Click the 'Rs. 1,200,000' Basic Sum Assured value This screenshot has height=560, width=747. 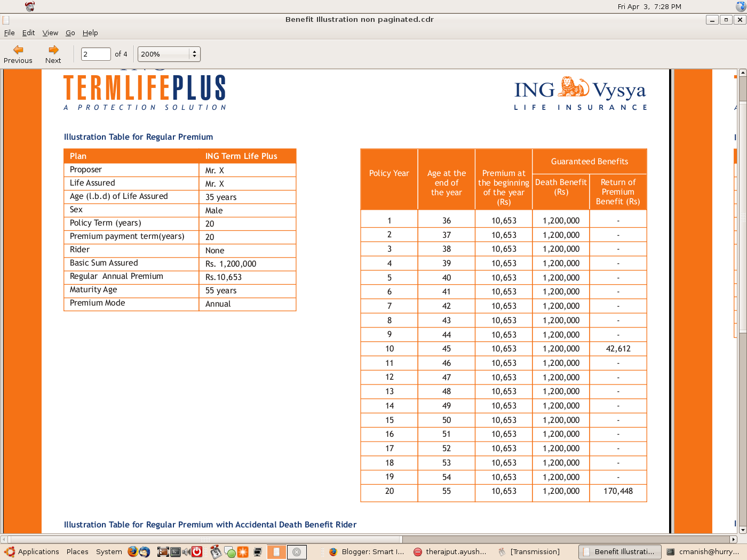pos(231,264)
